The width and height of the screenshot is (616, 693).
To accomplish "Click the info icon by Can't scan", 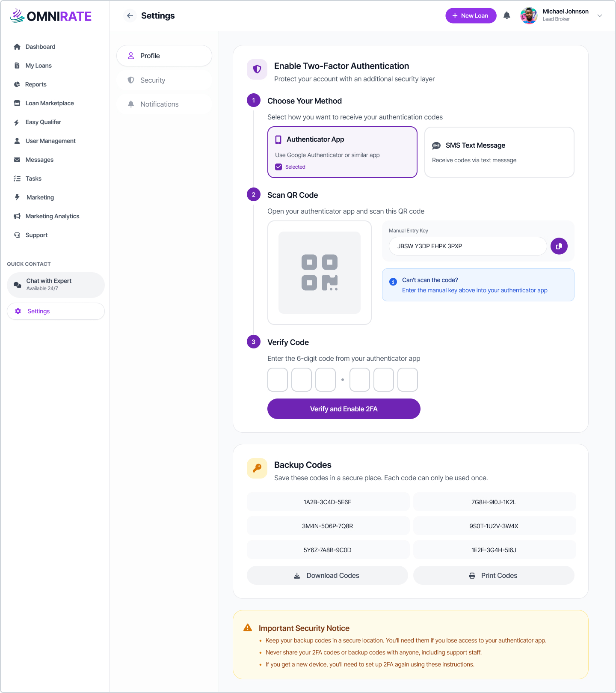I will pos(393,282).
